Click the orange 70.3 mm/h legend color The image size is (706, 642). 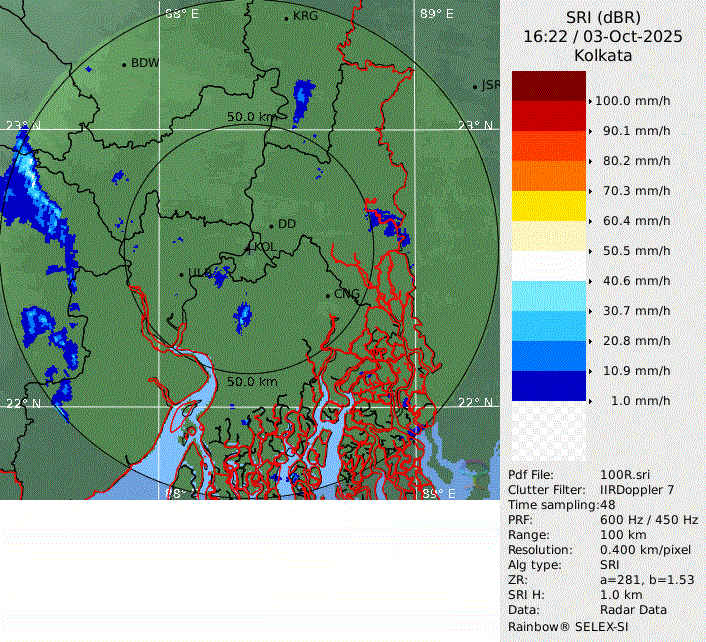point(549,176)
